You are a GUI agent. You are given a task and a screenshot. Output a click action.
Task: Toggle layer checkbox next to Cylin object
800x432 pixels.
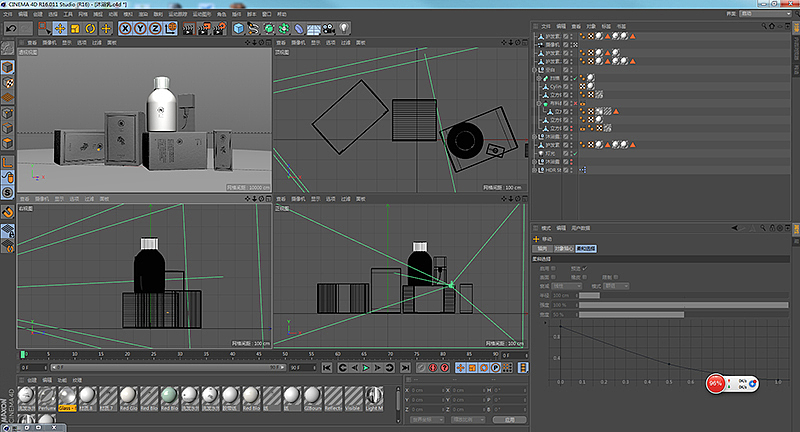[567, 86]
